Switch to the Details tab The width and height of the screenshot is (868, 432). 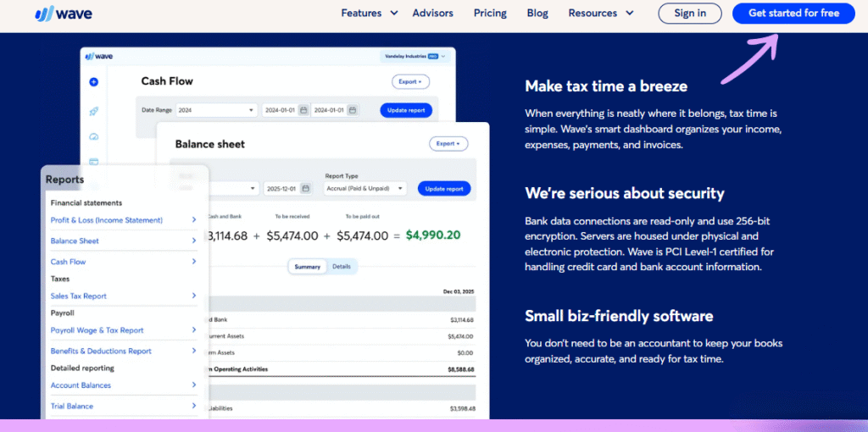point(342,267)
